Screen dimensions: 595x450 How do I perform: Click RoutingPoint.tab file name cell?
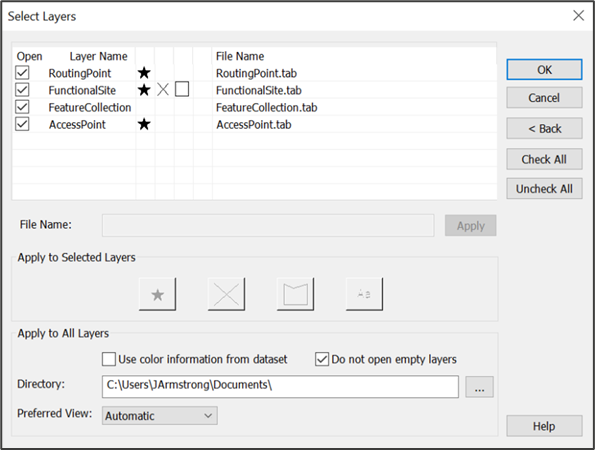256,73
